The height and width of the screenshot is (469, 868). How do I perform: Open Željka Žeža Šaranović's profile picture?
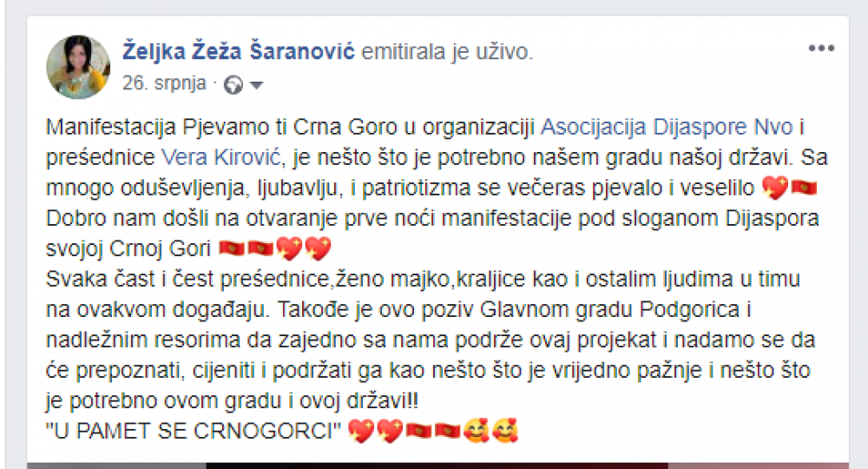(x=78, y=67)
